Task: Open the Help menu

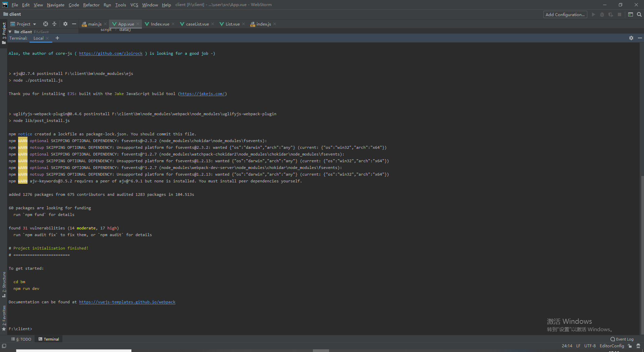Action: (166, 5)
